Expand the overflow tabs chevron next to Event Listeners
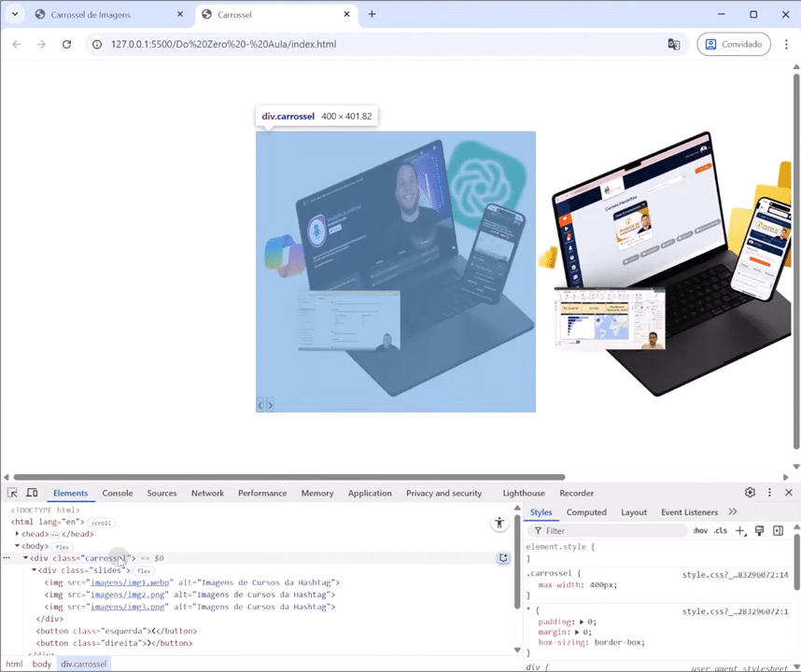The width and height of the screenshot is (801, 672). click(x=733, y=511)
